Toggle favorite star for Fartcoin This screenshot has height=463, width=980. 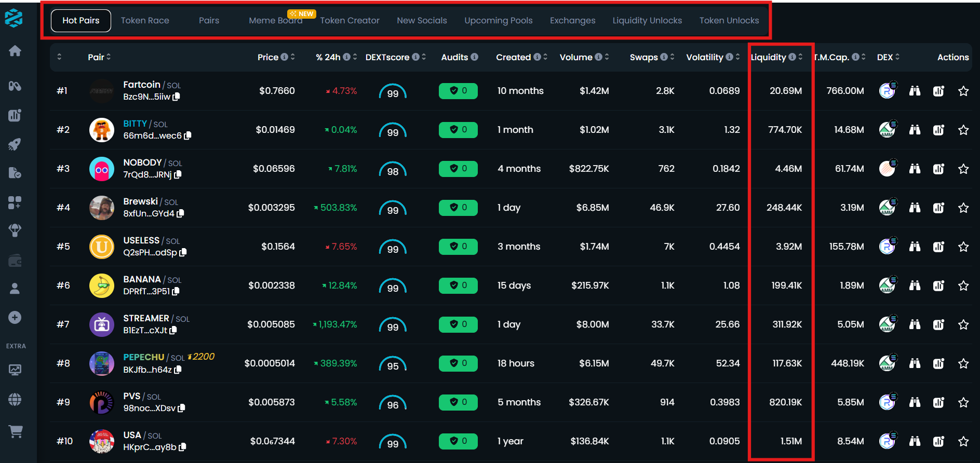click(x=963, y=91)
